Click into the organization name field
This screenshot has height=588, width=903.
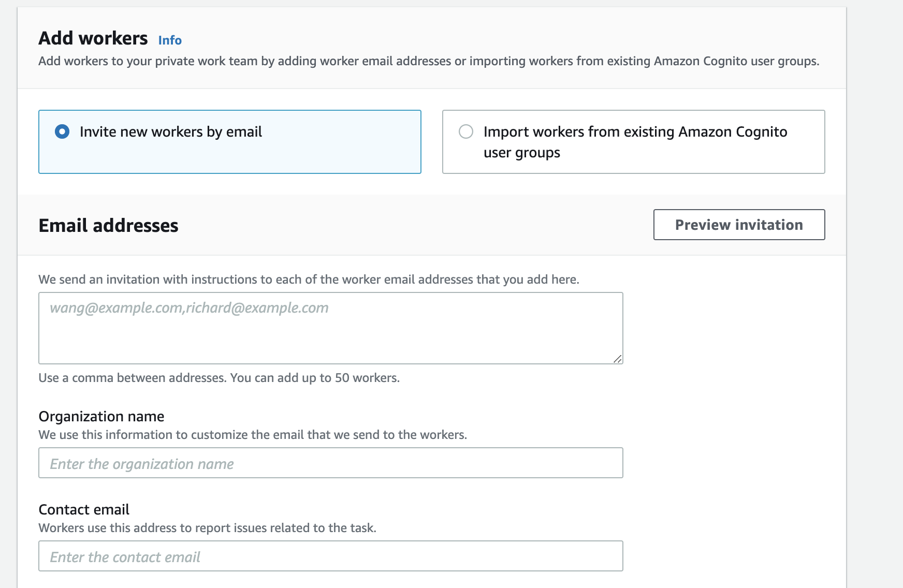click(x=330, y=463)
